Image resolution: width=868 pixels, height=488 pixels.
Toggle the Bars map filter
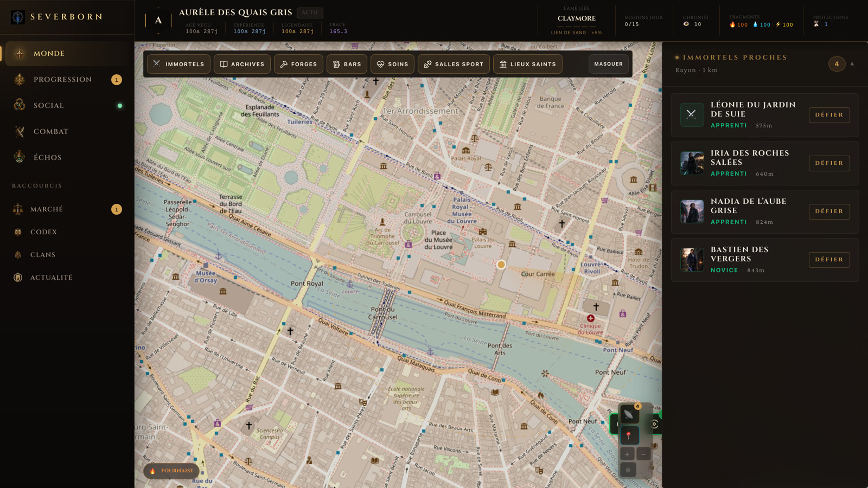(347, 64)
